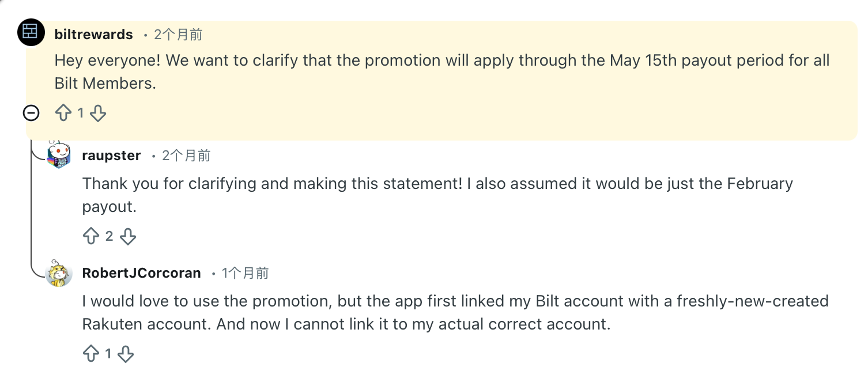Image resolution: width=868 pixels, height=371 pixels.
Task: Downvote RobertJCorcoran's reply
Action: [x=126, y=353]
